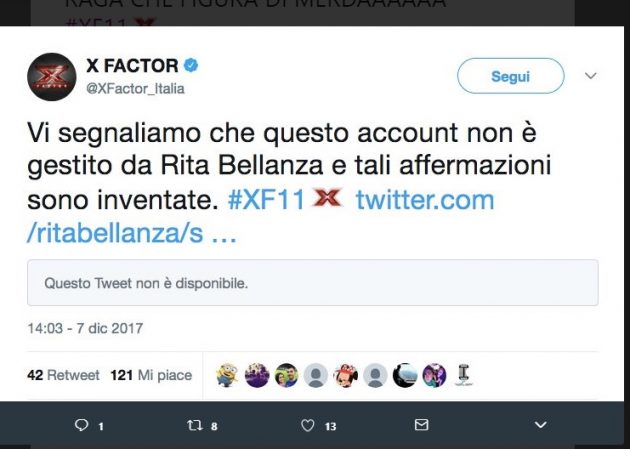Click the microphone avatar in likers row

click(x=463, y=375)
